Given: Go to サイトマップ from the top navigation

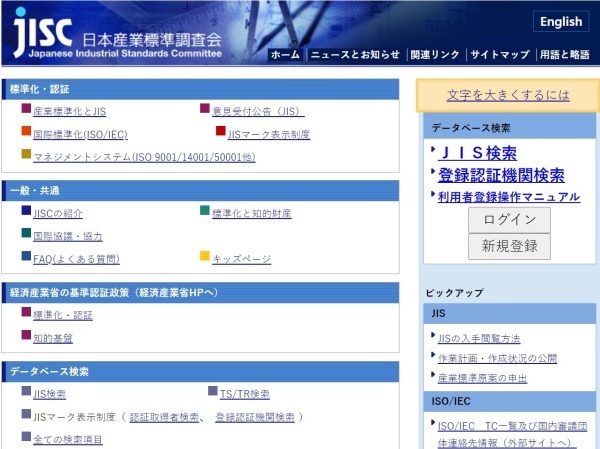Looking at the screenshot, I should click(499, 55).
